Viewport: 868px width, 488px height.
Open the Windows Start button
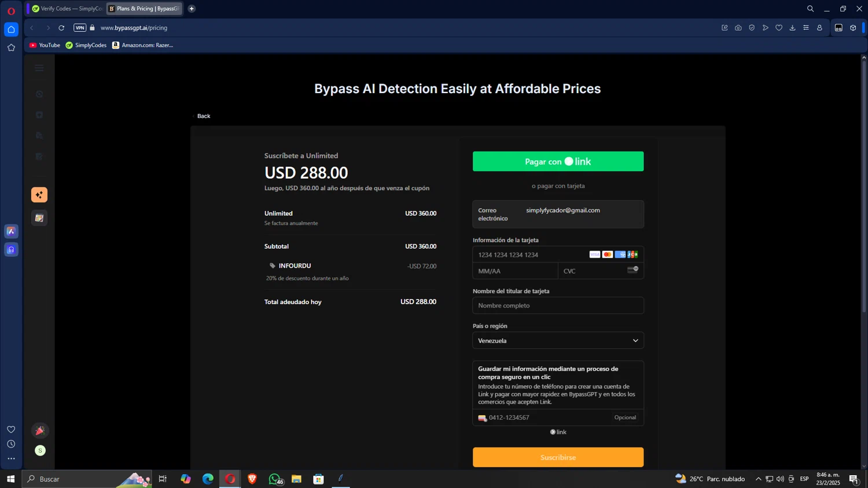click(x=10, y=479)
